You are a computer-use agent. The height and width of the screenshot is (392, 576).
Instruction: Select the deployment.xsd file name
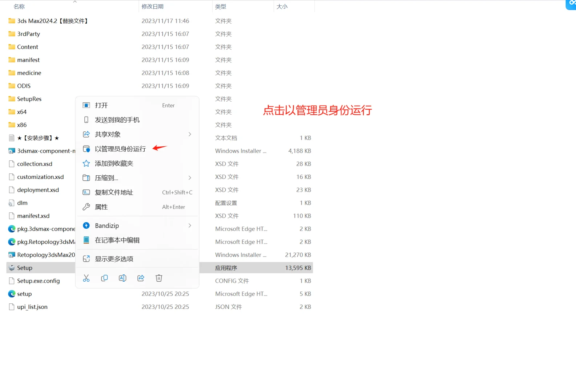[x=38, y=190]
